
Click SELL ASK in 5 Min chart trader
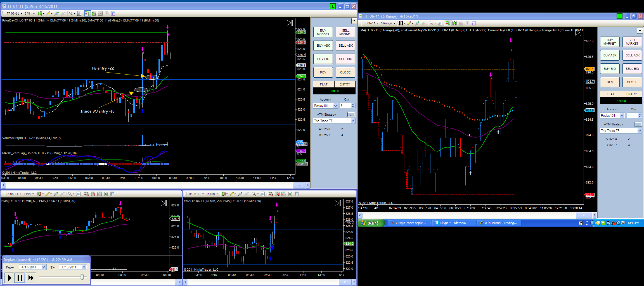click(x=346, y=46)
